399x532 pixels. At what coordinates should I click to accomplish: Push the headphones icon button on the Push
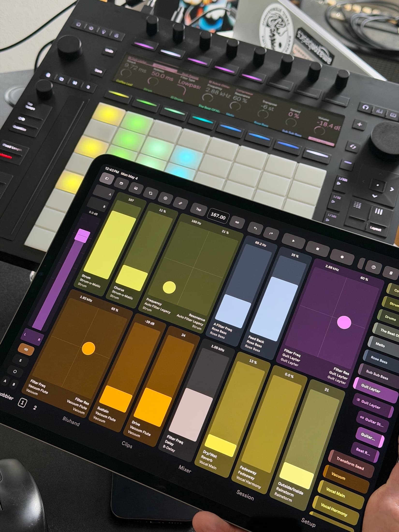click(x=365, y=107)
